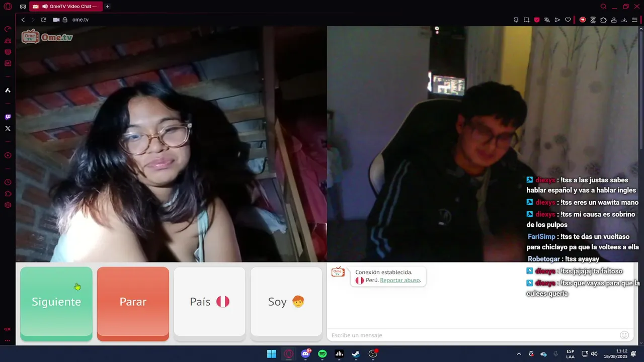Viewport: 644px width, 362px height.
Task: Click the OmeTV logo in the video
Action: pos(47,37)
